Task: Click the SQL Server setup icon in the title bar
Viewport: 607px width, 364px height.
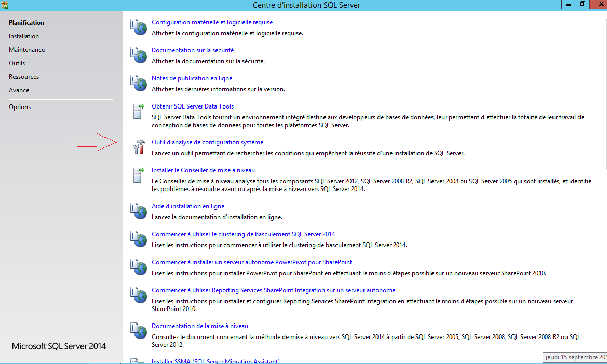Action: pyautogui.click(x=5, y=5)
